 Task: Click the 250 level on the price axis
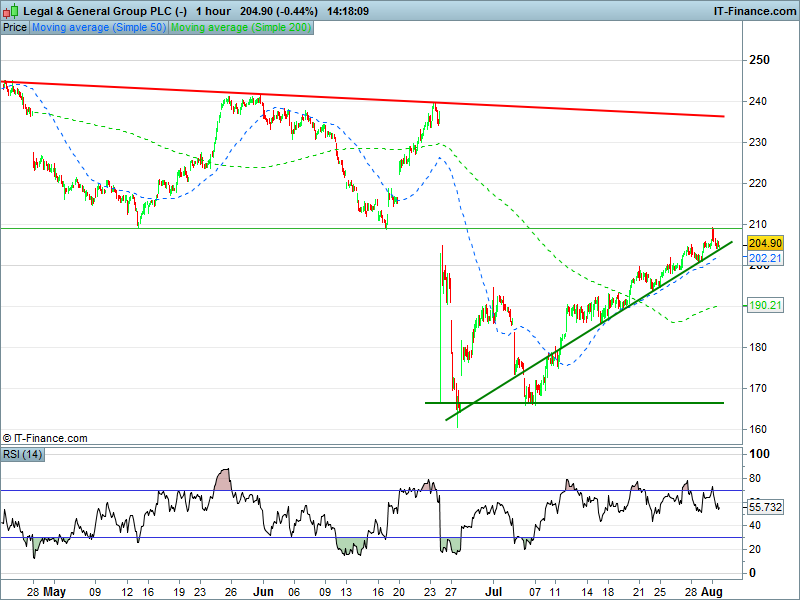pos(760,60)
